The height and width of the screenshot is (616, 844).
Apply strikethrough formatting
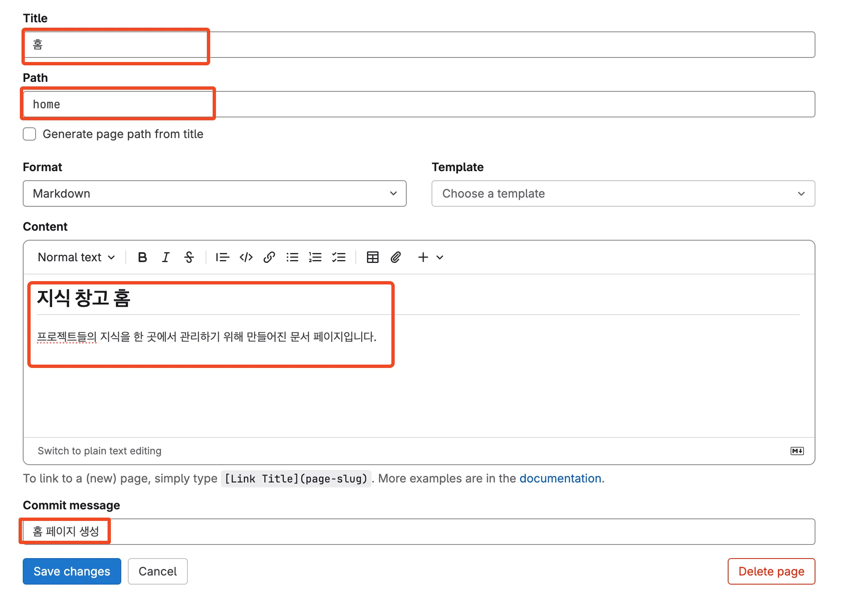pos(189,257)
